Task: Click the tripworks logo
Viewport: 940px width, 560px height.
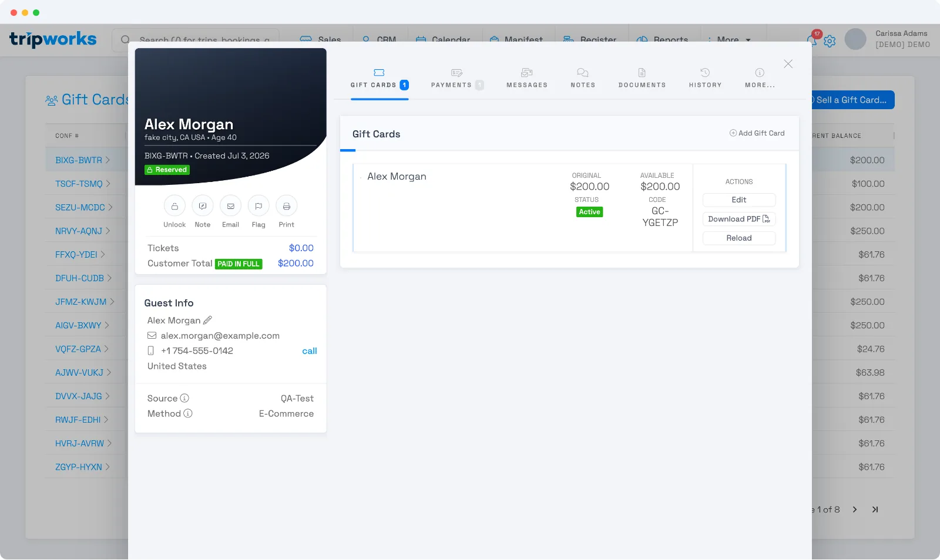Action: (53, 39)
